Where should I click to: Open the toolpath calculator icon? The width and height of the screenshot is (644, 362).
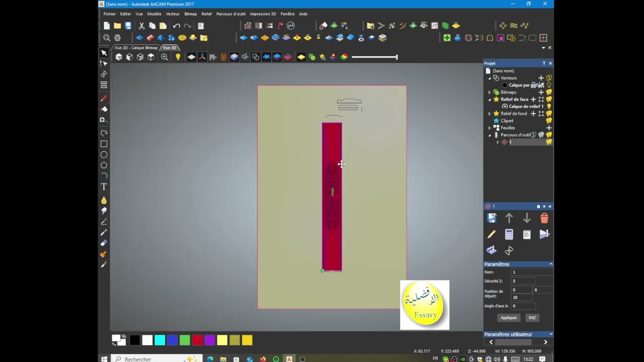pyautogui.click(x=509, y=234)
